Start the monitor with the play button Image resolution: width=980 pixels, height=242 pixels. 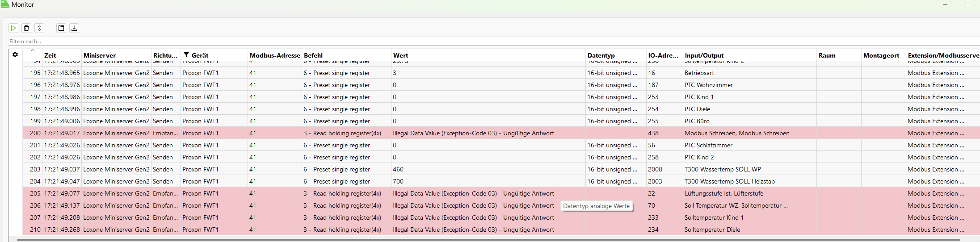[x=13, y=28]
